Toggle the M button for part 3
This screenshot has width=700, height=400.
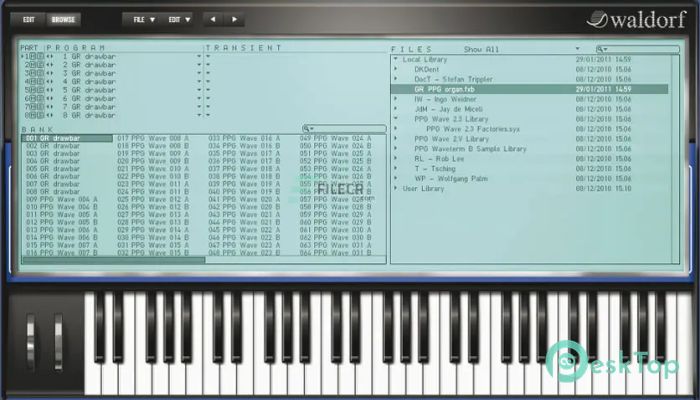click(x=34, y=73)
